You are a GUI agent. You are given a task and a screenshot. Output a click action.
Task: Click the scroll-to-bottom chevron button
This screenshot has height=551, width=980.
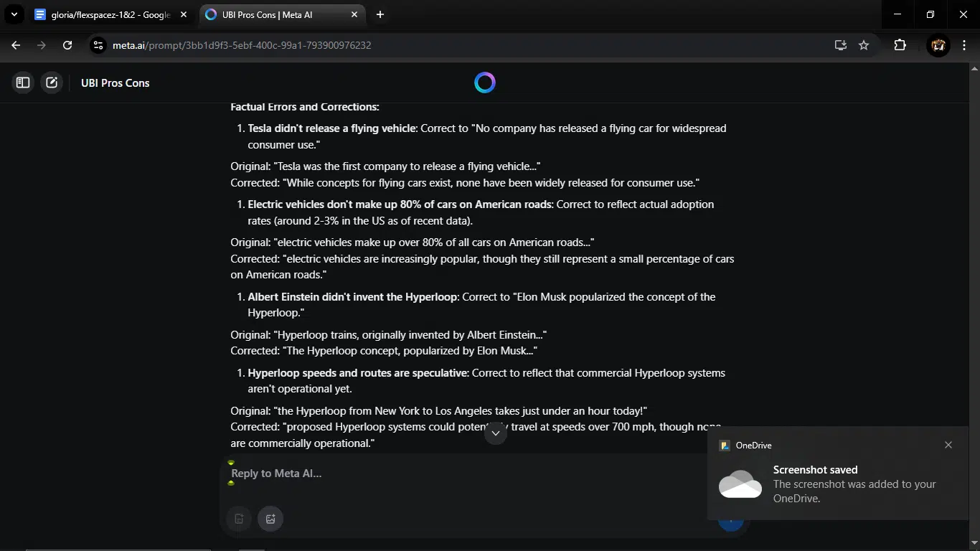point(496,433)
